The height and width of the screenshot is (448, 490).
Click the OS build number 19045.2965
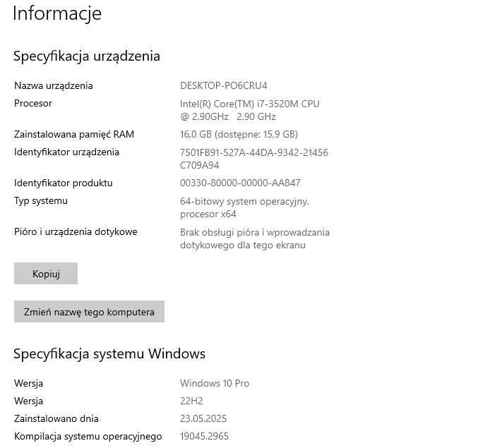204,437
